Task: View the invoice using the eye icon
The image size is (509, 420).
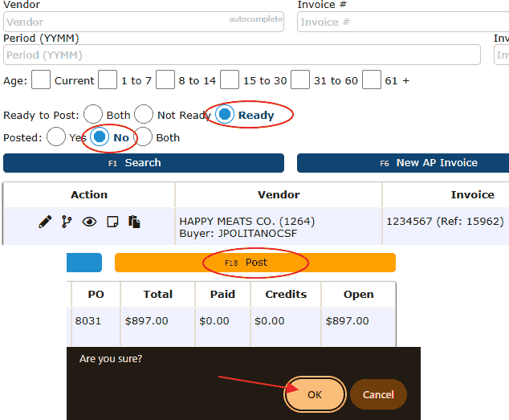Action: click(89, 222)
